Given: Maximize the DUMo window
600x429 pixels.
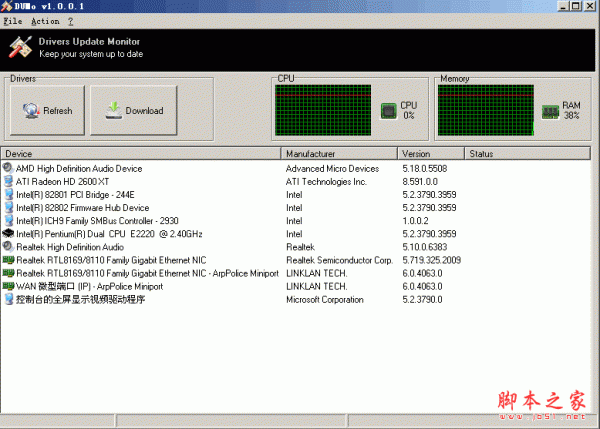Looking at the screenshot, I should tap(576, 6).
